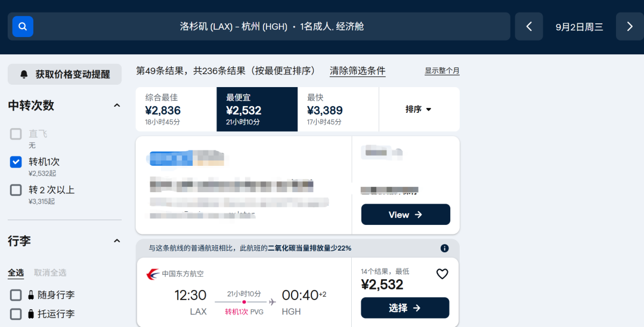The width and height of the screenshot is (644, 327).
Task: Open the CO2 emissions info icon
Action: (x=444, y=248)
